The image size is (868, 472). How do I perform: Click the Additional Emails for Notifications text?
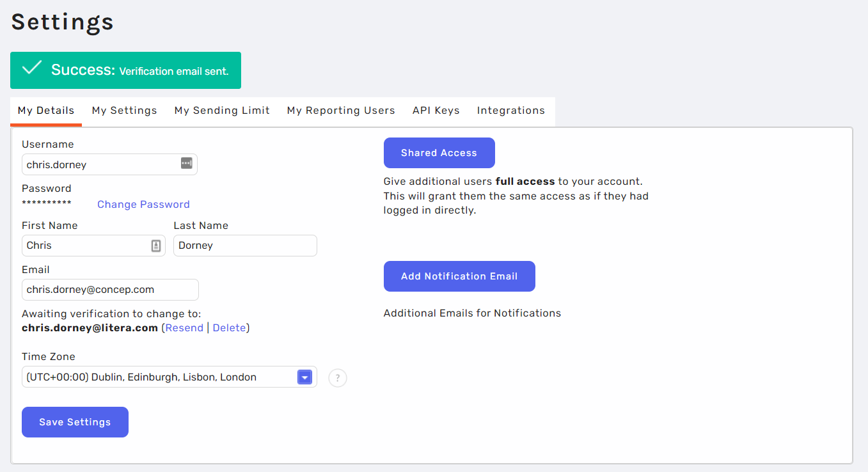(472, 313)
